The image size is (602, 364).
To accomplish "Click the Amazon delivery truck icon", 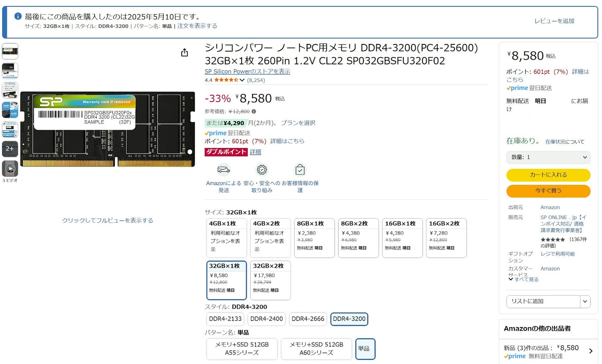I will point(224,170).
